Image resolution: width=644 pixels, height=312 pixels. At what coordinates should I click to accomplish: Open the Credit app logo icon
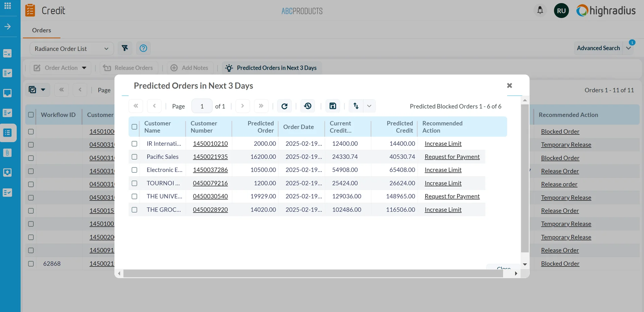point(30,10)
